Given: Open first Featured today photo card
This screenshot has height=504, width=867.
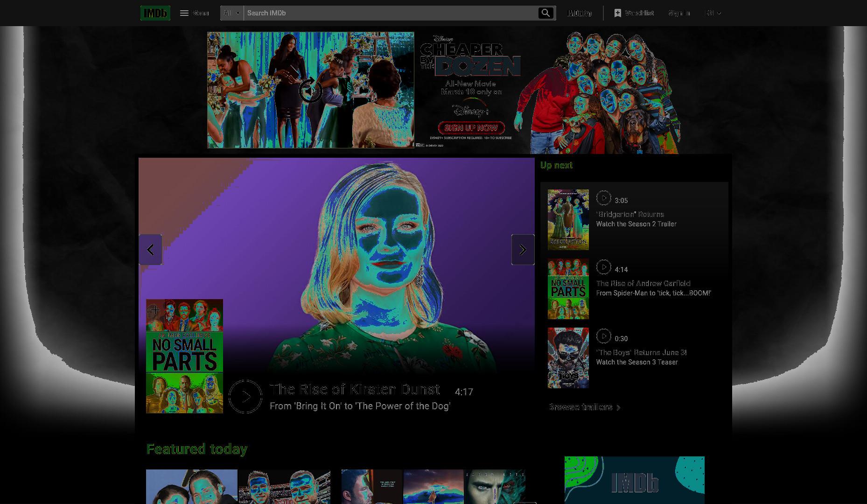Looking at the screenshot, I should (x=238, y=487).
